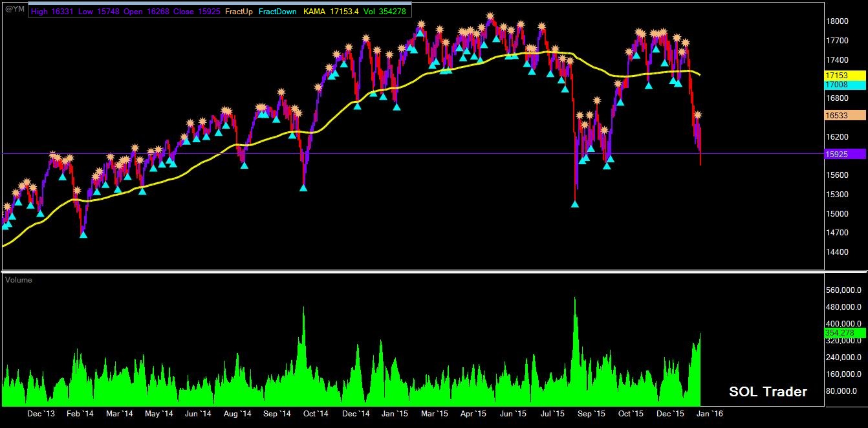868x428 pixels.
Task: Click the @YM symbol label
Action: tap(14, 10)
